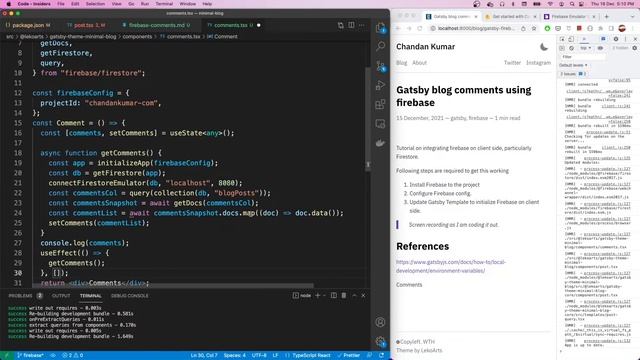
Task: Maximize the terminal panel with the chevron
Action: [x=354, y=296]
